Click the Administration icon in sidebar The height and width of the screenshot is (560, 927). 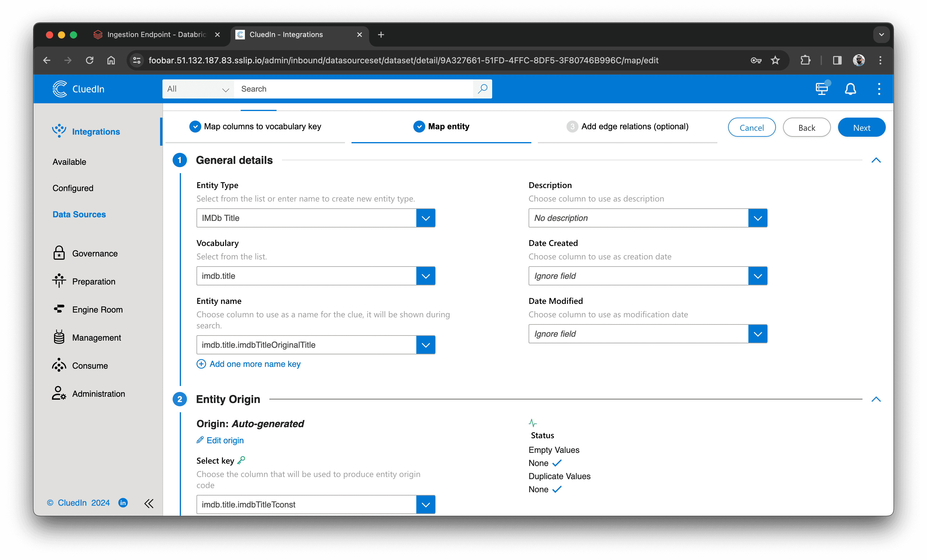pos(59,393)
